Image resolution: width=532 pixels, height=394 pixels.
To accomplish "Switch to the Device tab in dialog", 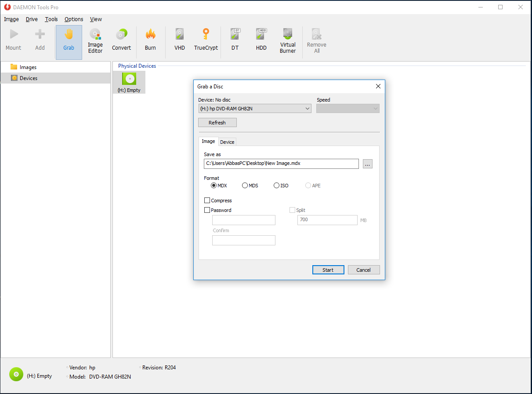I will 227,142.
